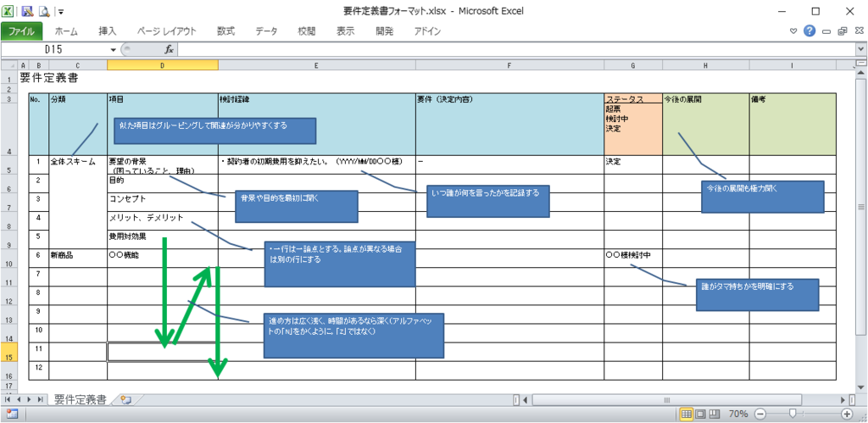The height and width of the screenshot is (423, 868).
Task: Open the 数式 ribbon tab
Action: [x=225, y=31]
